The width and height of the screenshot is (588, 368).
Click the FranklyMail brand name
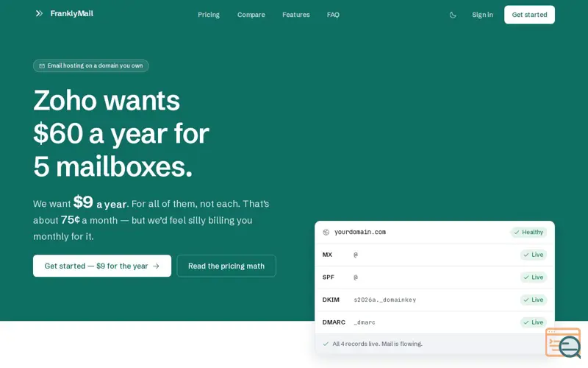pos(71,13)
